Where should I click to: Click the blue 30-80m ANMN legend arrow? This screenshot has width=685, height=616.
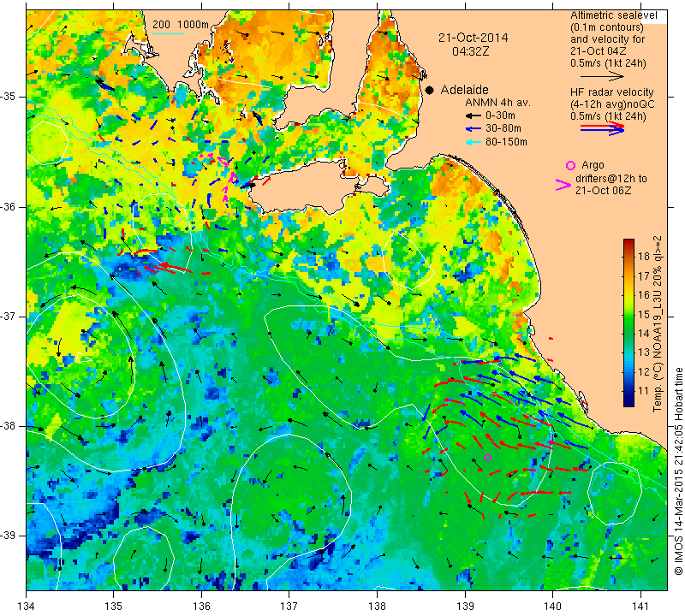click(x=474, y=129)
